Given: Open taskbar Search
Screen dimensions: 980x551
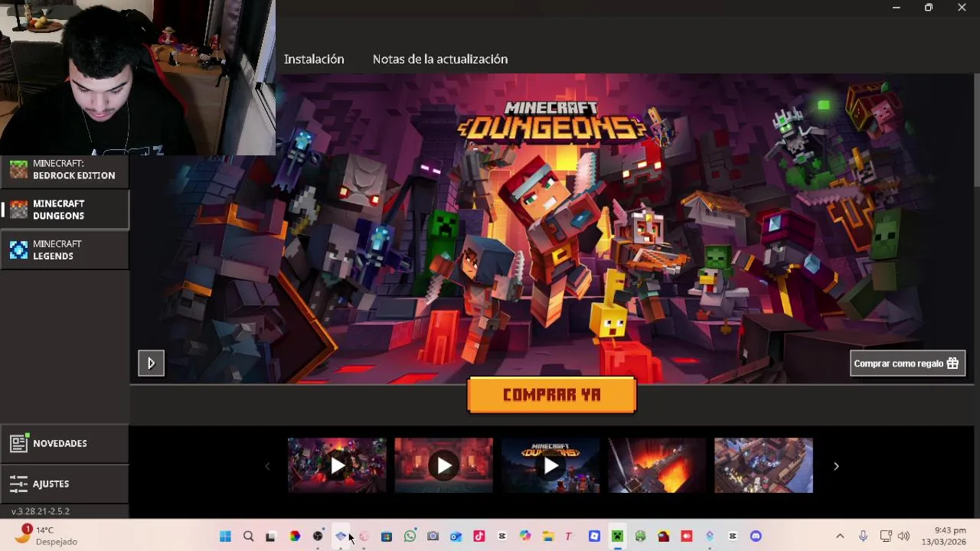Looking at the screenshot, I should pos(248,536).
